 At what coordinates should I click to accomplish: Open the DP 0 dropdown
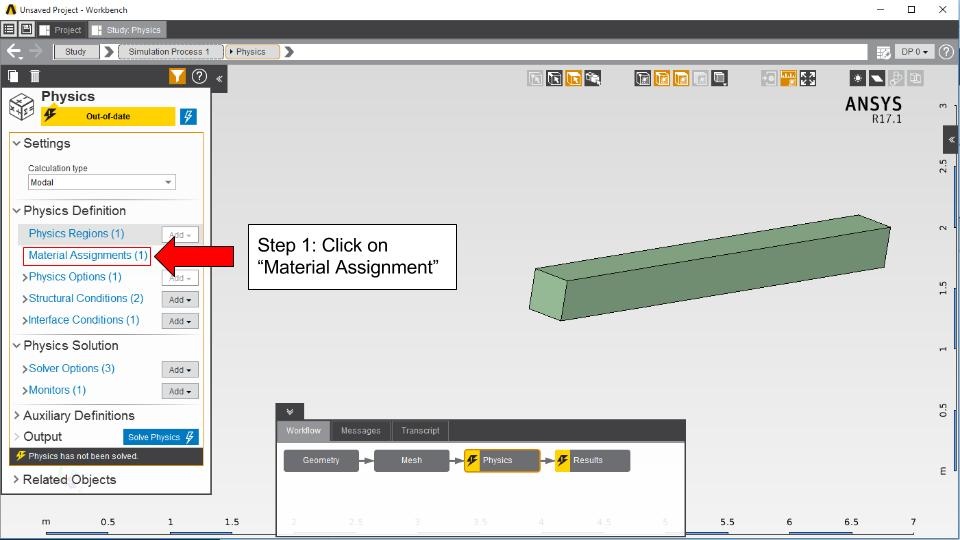coord(914,52)
